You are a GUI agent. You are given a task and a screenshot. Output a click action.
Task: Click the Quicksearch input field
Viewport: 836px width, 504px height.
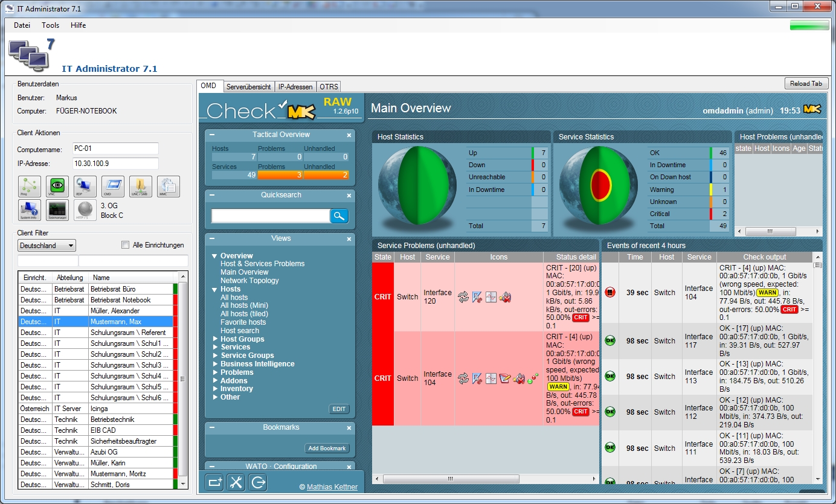pyautogui.click(x=271, y=215)
